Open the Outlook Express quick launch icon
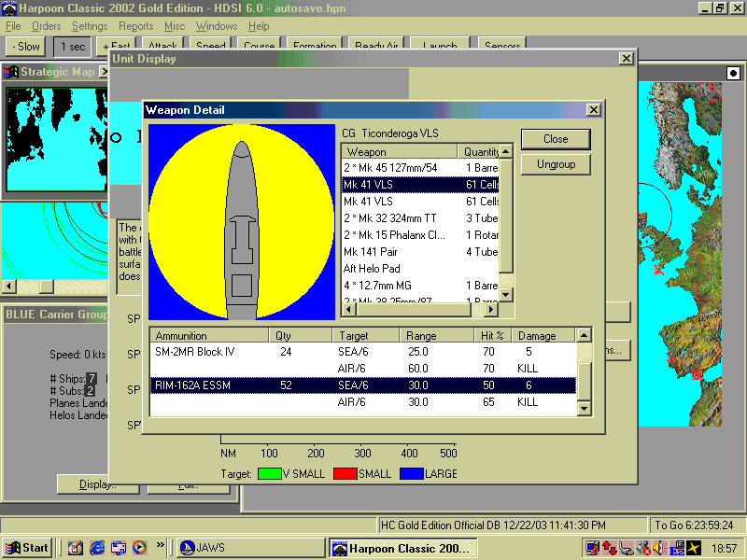Image resolution: width=747 pixels, height=560 pixels. pyautogui.click(x=119, y=548)
